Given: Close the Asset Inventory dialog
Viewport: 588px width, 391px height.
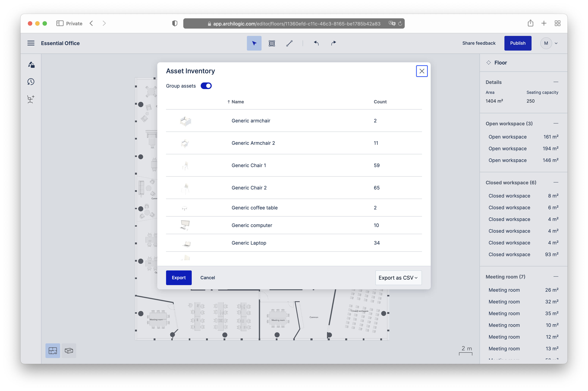Looking at the screenshot, I should (x=422, y=71).
